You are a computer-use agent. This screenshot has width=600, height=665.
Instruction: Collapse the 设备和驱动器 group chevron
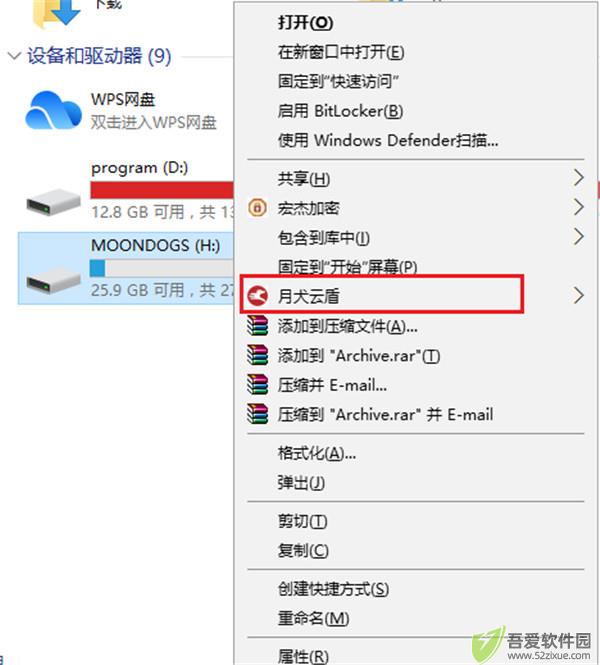coord(14,56)
